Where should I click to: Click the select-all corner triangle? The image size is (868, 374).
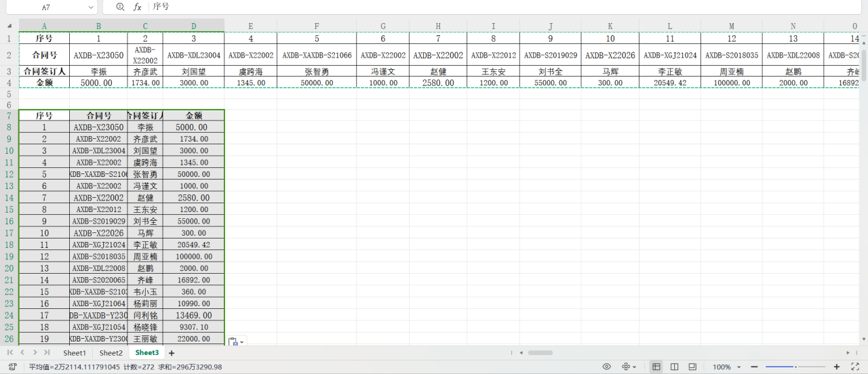pyautogui.click(x=9, y=25)
